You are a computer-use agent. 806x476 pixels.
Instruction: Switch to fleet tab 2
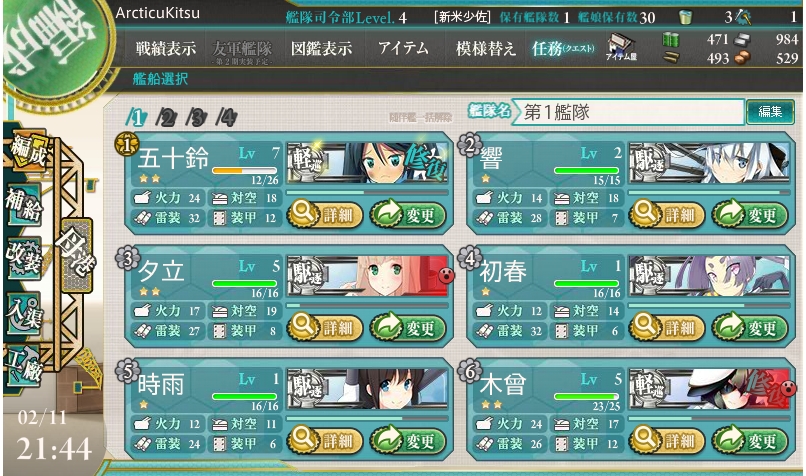coord(167,118)
